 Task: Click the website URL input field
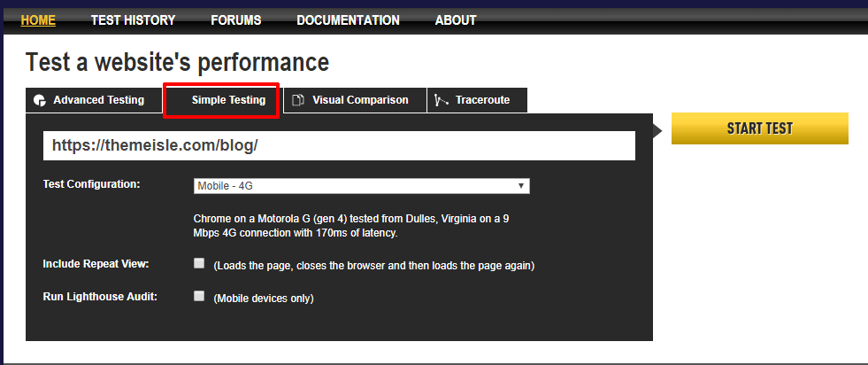pyautogui.click(x=340, y=145)
